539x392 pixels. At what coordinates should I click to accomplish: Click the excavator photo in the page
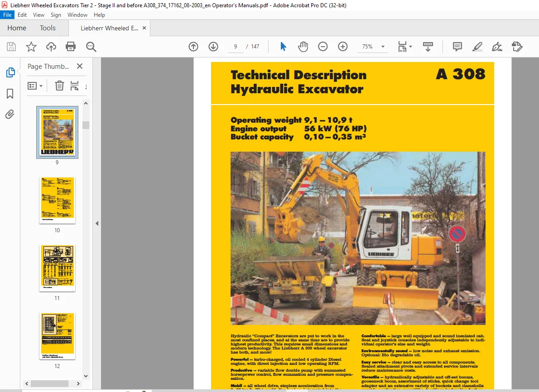pyautogui.click(x=358, y=238)
